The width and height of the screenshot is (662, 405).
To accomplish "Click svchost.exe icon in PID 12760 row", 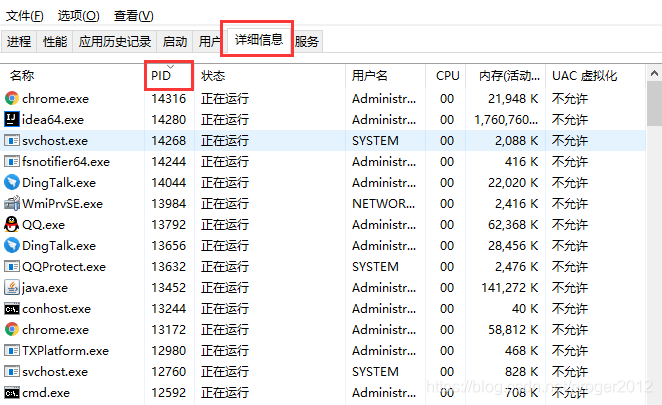I will [x=12, y=372].
